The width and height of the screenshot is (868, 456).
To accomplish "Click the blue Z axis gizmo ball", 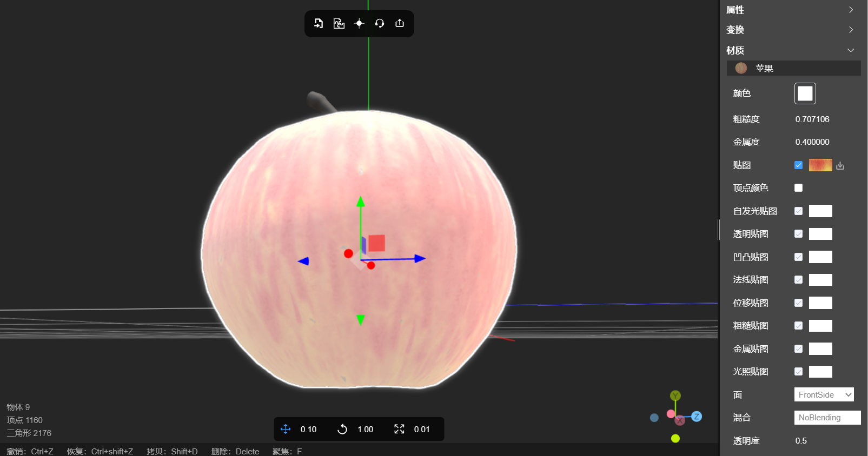I will [697, 417].
